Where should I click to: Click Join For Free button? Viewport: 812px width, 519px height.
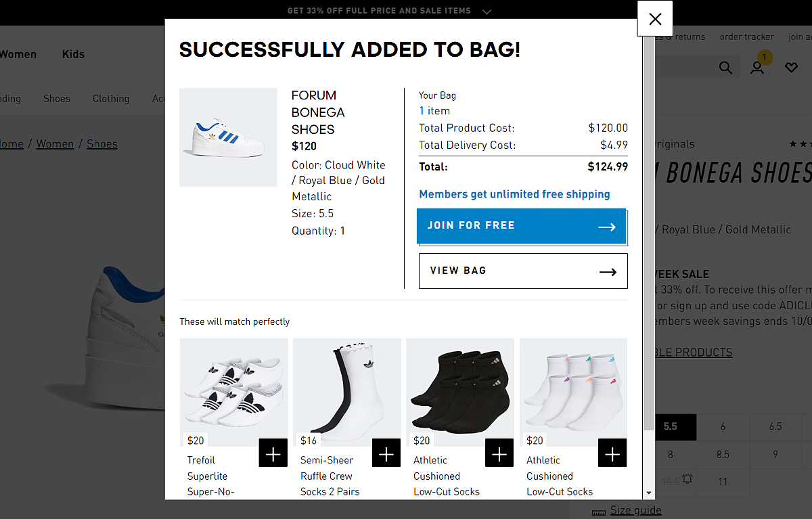point(522,226)
